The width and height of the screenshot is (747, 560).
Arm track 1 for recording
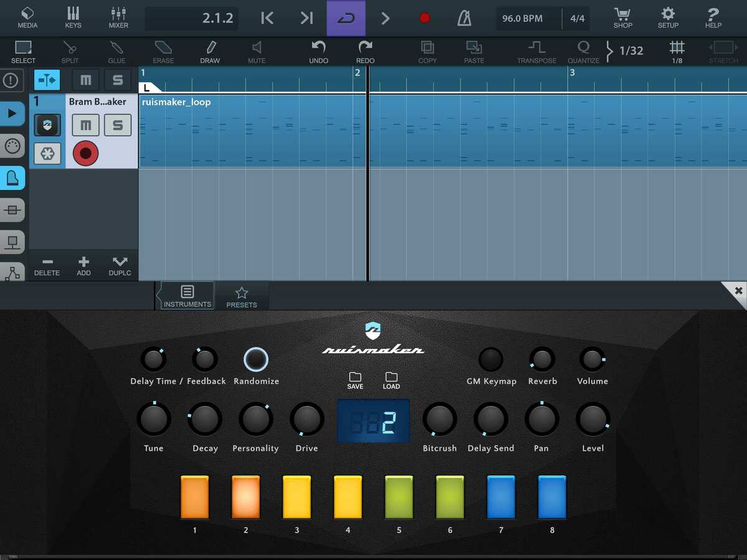[x=85, y=153]
